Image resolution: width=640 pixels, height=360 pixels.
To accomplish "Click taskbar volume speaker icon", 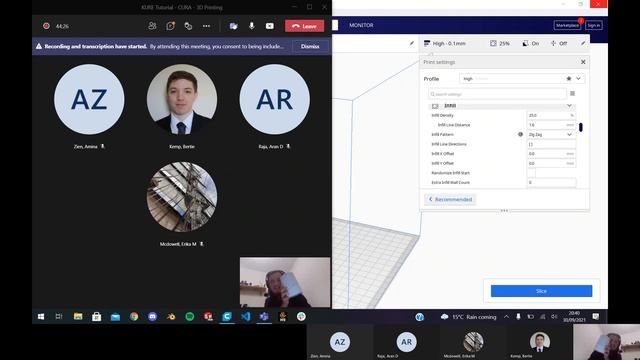I will point(554,317).
